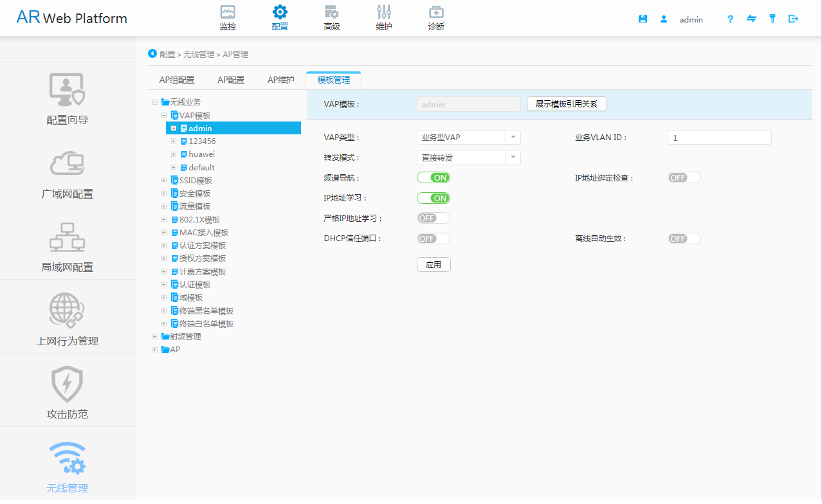Open the 诊断 diagnostics tool
Viewport: 822px width, 504px height.
click(x=435, y=17)
